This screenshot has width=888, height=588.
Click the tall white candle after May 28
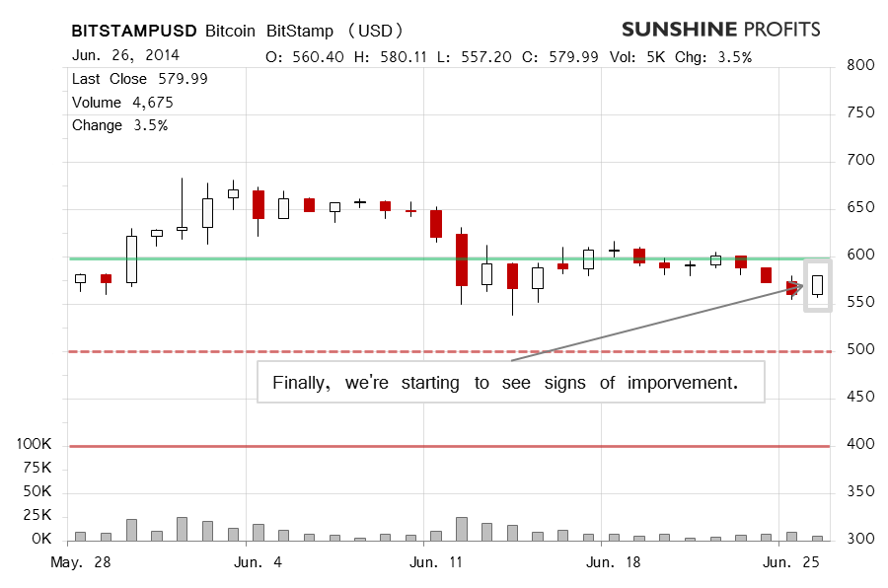tap(131, 259)
